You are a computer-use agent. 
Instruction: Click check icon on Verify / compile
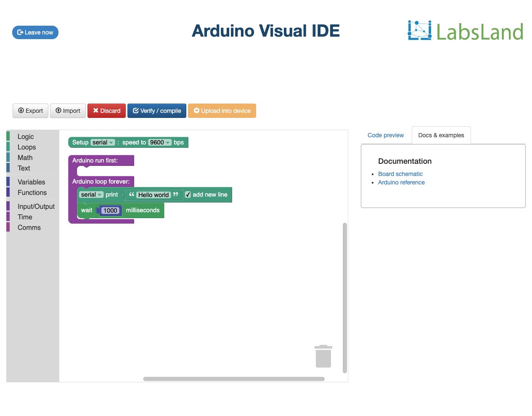tap(136, 111)
